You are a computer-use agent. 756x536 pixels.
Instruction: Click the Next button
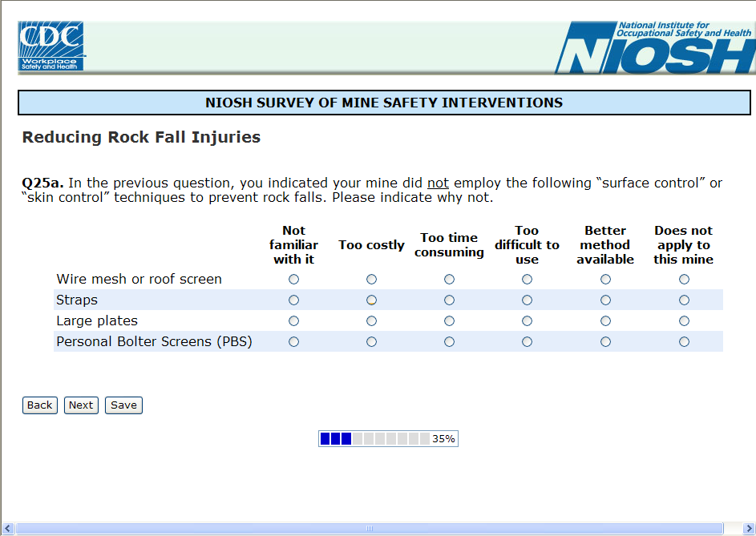point(81,405)
